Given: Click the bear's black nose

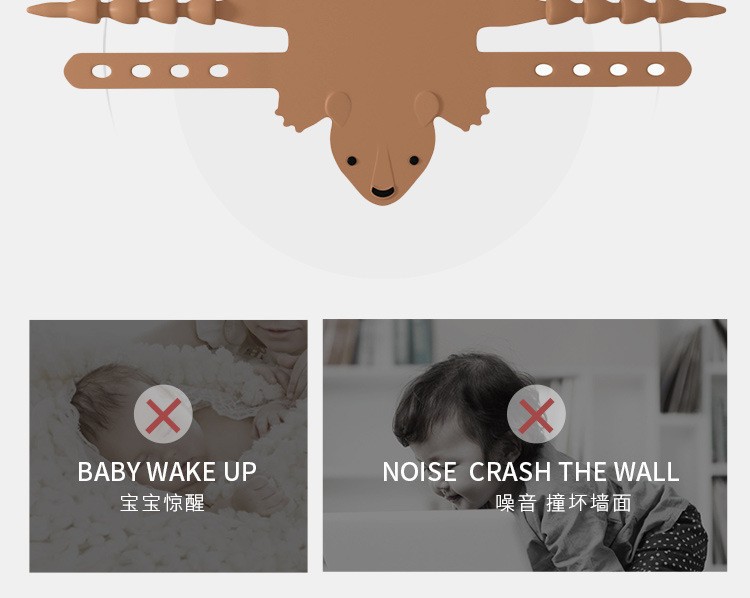Looking at the screenshot, I should pos(383,192).
